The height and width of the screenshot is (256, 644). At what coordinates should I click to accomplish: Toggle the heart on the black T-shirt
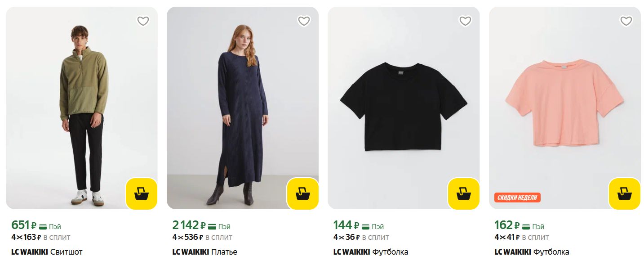tap(465, 21)
